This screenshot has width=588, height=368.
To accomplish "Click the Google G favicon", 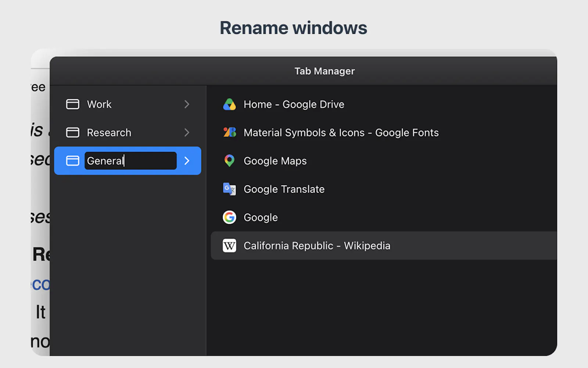I will click(229, 217).
